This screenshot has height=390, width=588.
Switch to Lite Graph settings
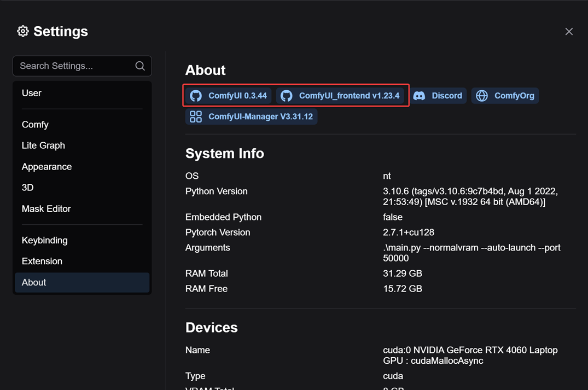82,145
